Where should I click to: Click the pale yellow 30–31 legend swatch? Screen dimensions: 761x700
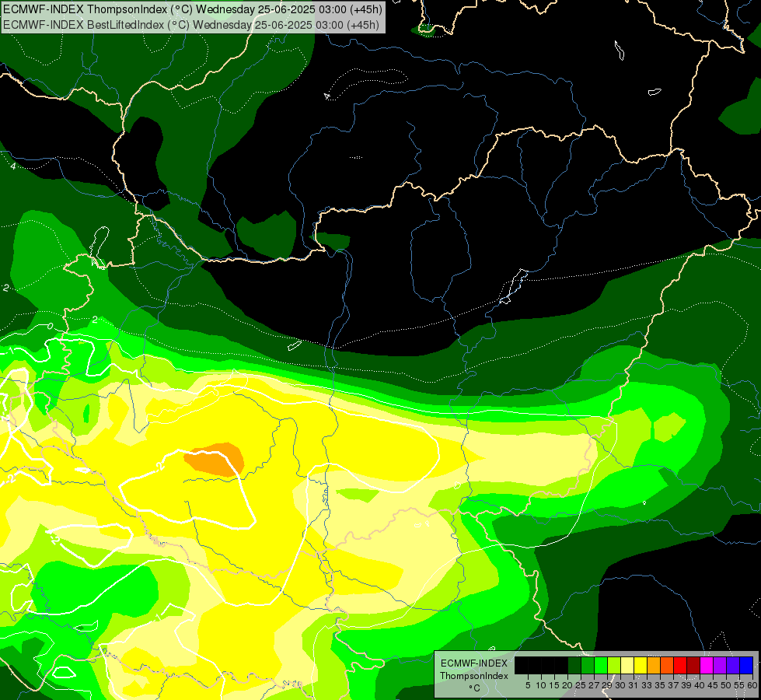(x=627, y=665)
